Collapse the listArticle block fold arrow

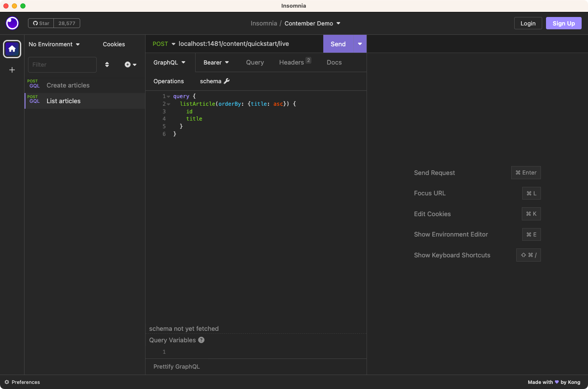point(168,104)
